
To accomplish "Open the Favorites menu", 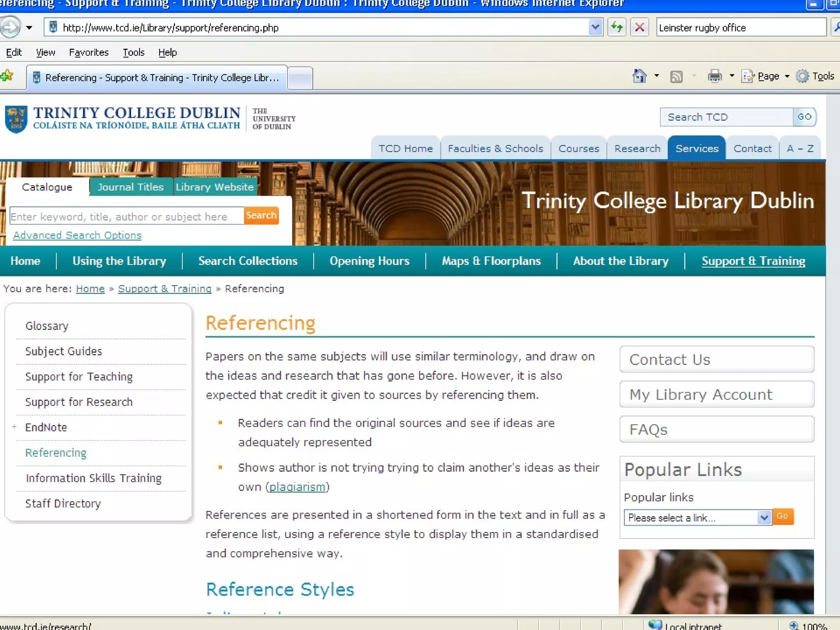I will pos(89,52).
